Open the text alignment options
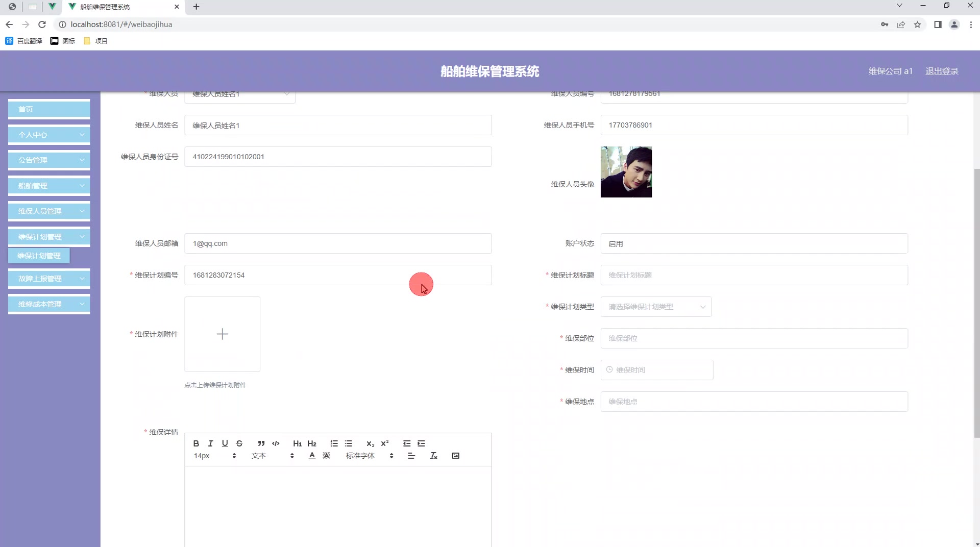The image size is (980, 547). [x=411, y=456]
